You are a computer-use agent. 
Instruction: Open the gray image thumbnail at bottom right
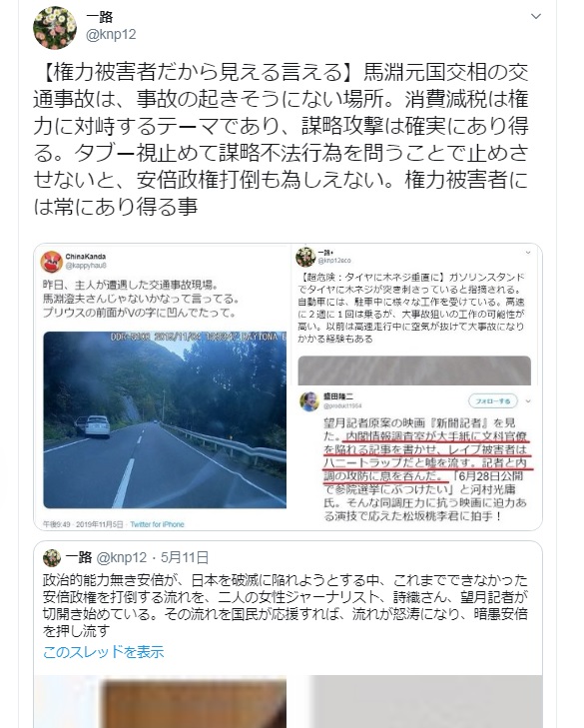coord(425,701)
